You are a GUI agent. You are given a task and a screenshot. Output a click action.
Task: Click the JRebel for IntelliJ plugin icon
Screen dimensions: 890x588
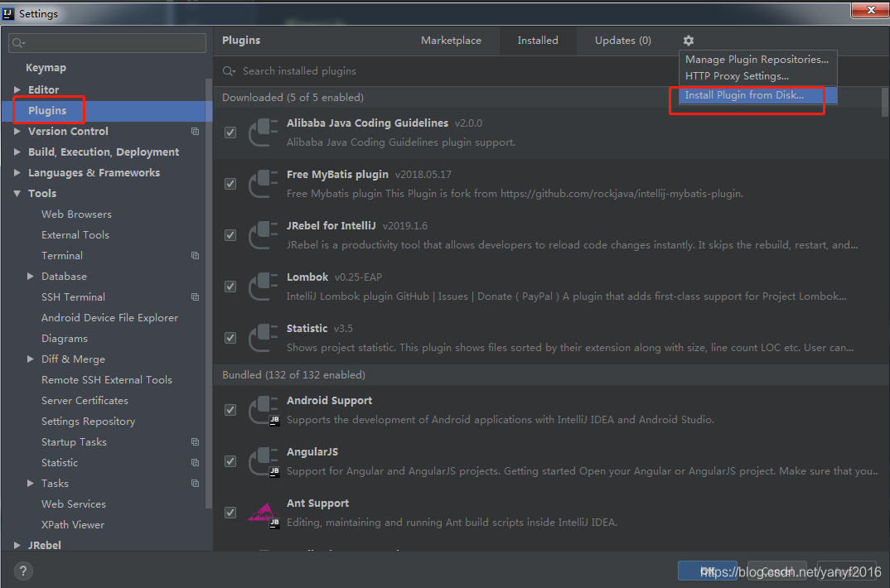(264, 234)
